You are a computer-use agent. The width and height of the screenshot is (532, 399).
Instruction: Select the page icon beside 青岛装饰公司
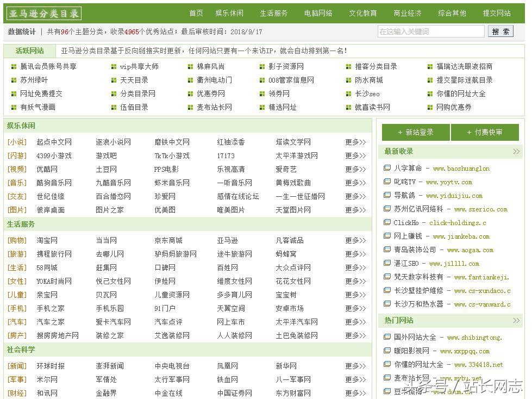click(387, 250)
